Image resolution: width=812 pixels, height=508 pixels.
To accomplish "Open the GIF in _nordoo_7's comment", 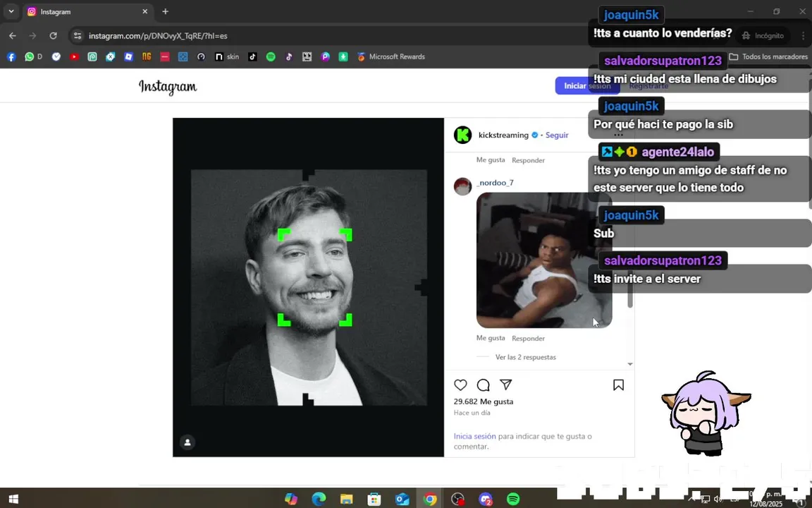I will pos(544,260).
